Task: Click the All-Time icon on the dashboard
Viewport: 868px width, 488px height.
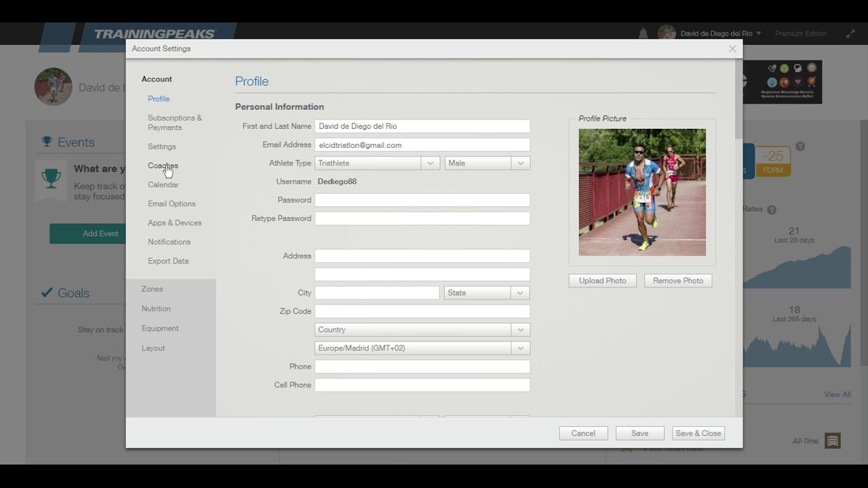Action: coord(833,441)
